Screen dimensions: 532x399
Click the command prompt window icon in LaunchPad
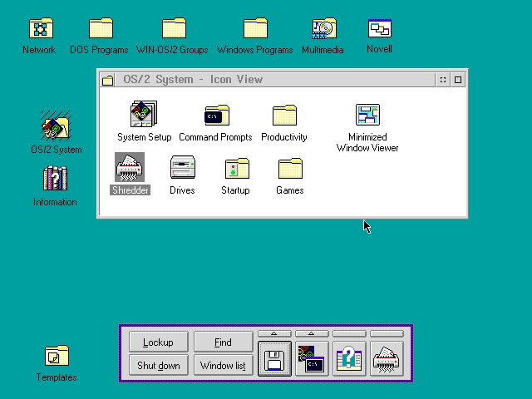coord(312,358)
